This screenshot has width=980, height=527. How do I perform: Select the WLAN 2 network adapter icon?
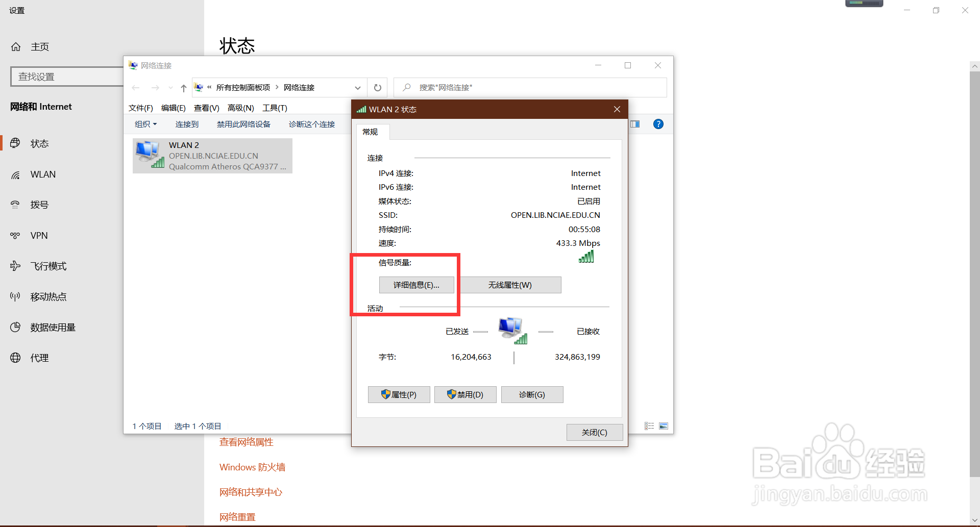click(150, 155)
